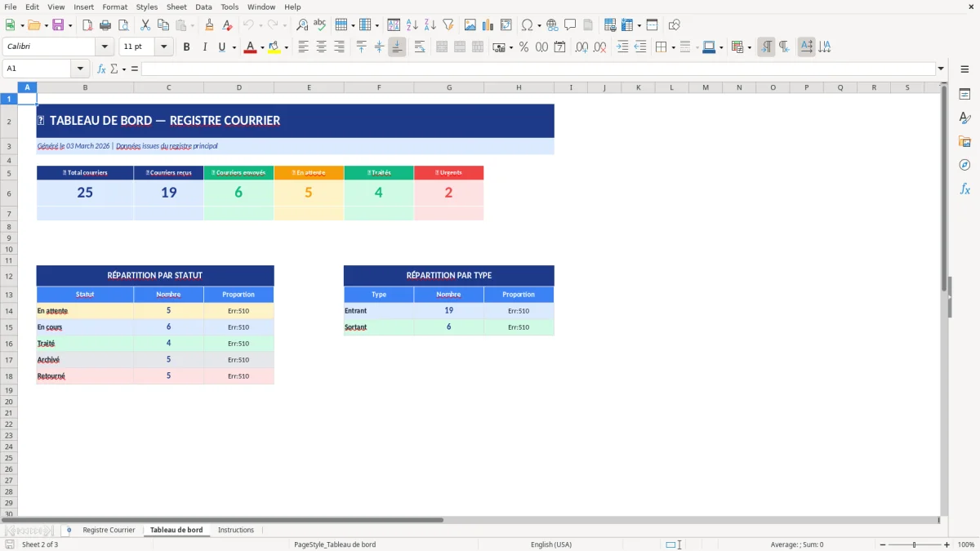Adjust the zoom slider in the status bar

click(x=912, y=544)
